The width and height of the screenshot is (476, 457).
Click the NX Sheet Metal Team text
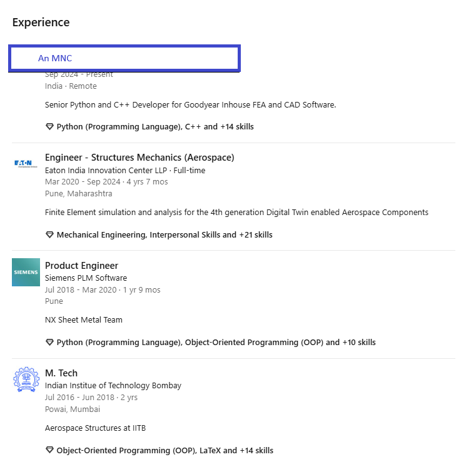[x=83, y=320]
